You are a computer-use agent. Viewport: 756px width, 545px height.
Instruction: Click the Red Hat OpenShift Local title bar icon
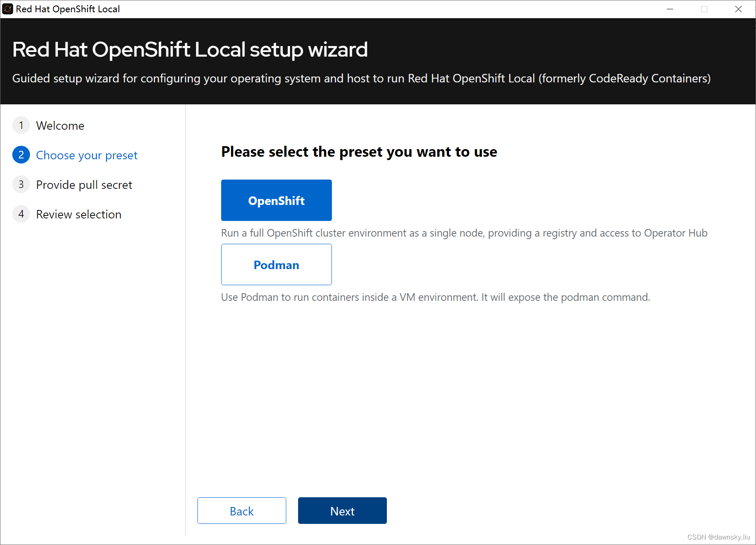click(x=8, y=8)
